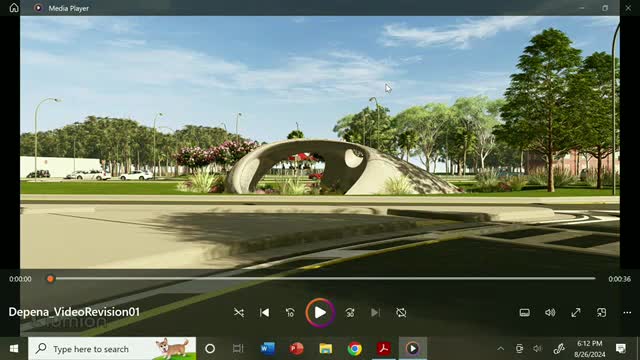Viewport: 640px width, 360px height.
Task: Open more options menu
Action: tap(627, 313)
